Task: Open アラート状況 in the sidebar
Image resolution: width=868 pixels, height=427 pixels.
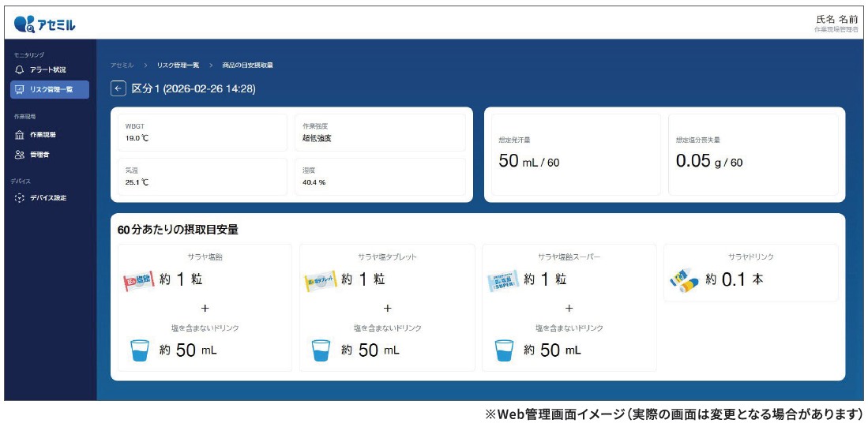Action: 47,69
